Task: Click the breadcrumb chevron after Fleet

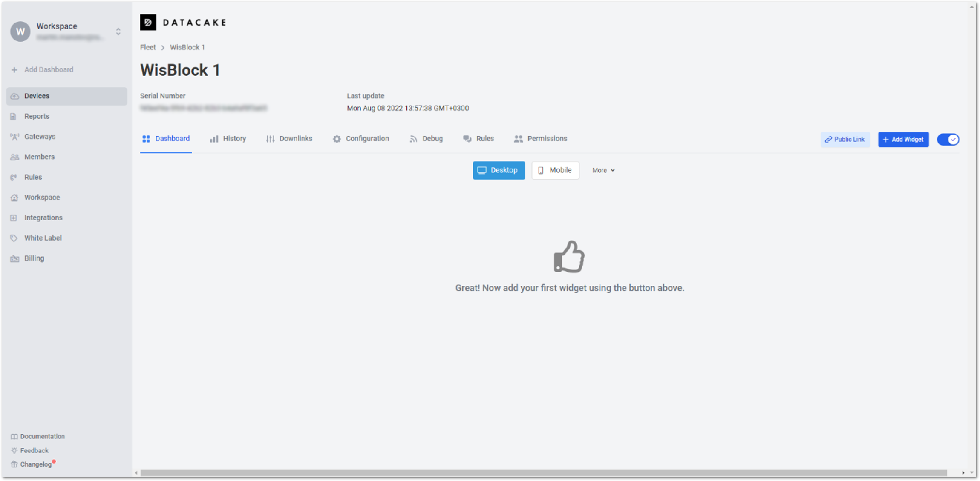Action: [x=163, y=48]
